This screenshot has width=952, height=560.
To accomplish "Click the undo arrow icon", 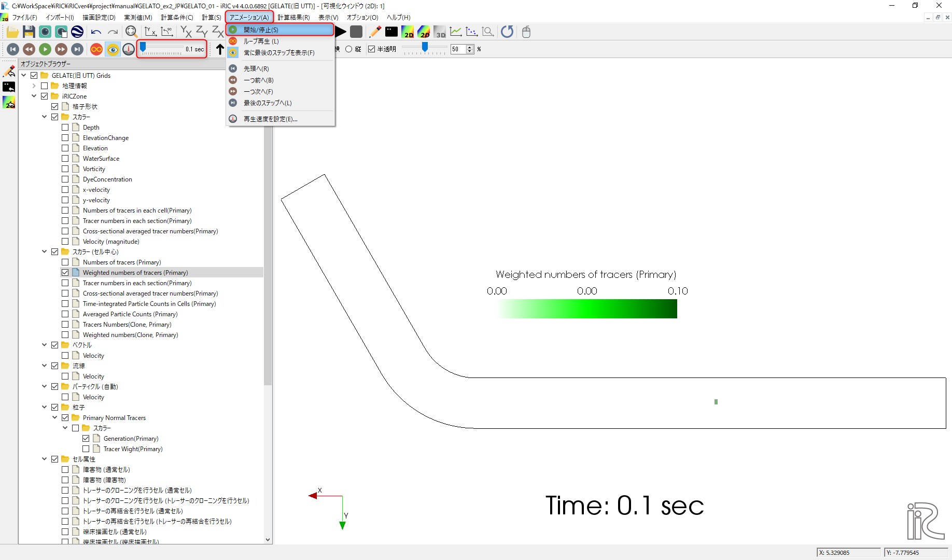I will point(96,32).
